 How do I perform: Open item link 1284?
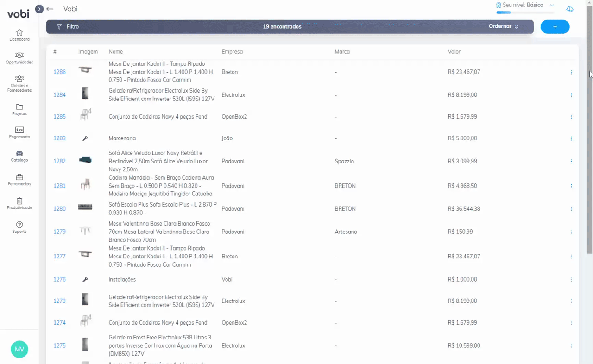(x=59, y=95)
